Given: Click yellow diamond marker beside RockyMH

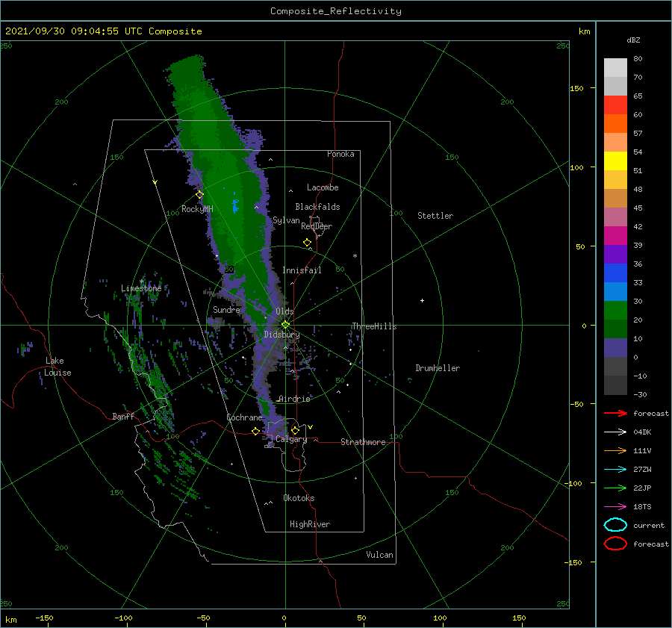Looking at the screenshot, I should 199,195.
